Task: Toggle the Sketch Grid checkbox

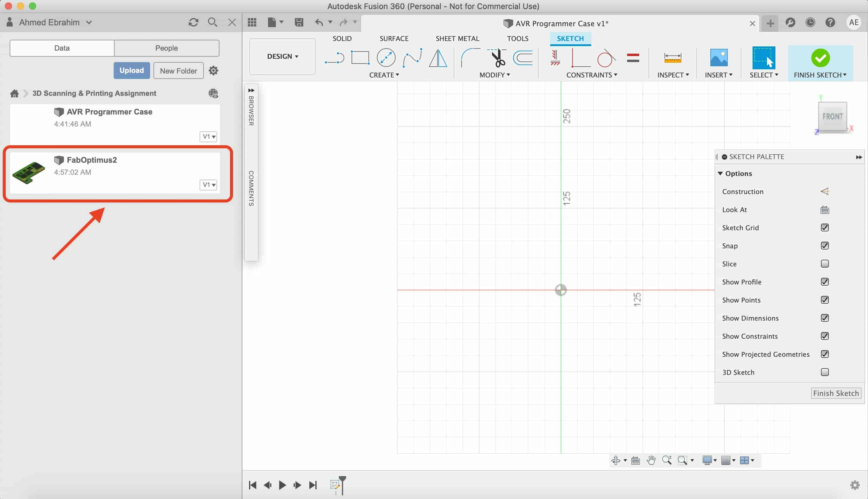Action: point(825,228)
